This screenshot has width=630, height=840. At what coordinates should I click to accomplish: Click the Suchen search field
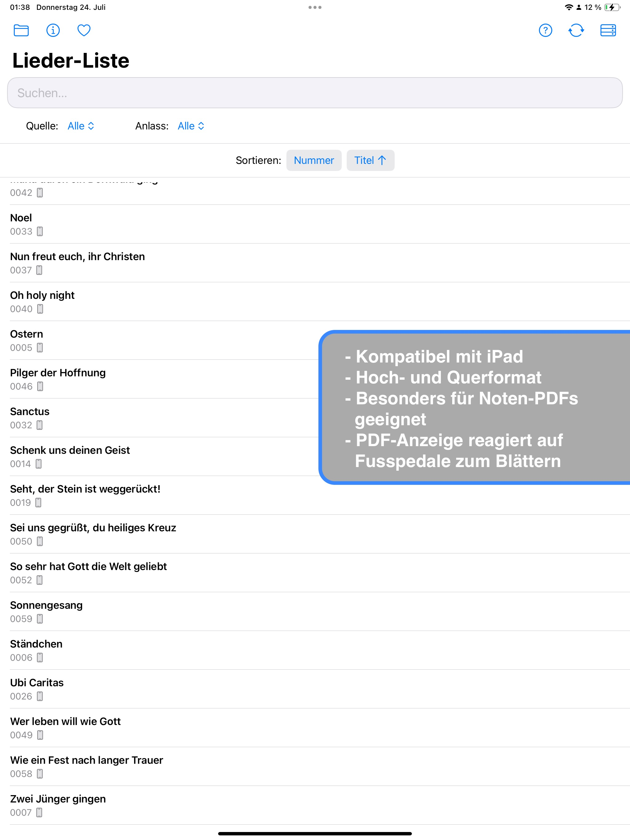[x=315, y=93]
